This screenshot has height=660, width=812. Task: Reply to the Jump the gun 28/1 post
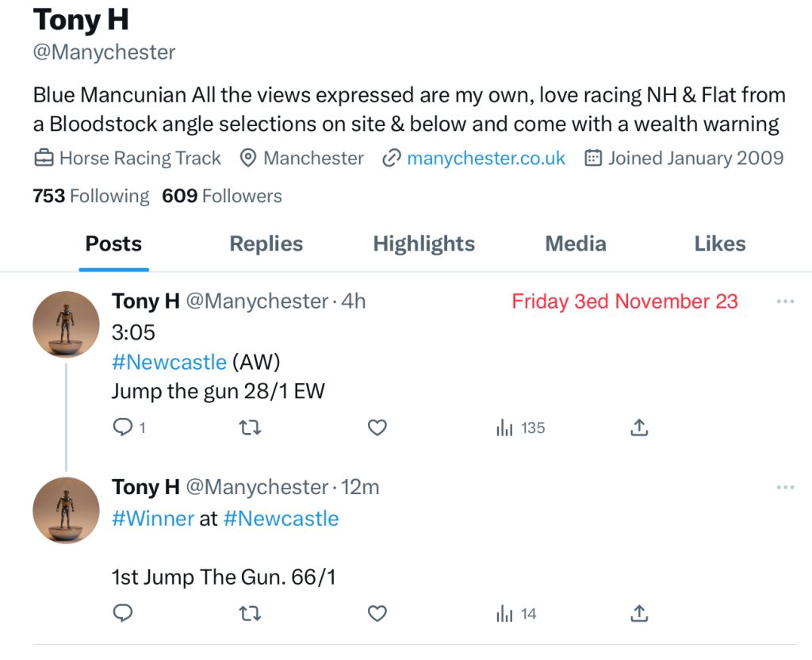123,428
